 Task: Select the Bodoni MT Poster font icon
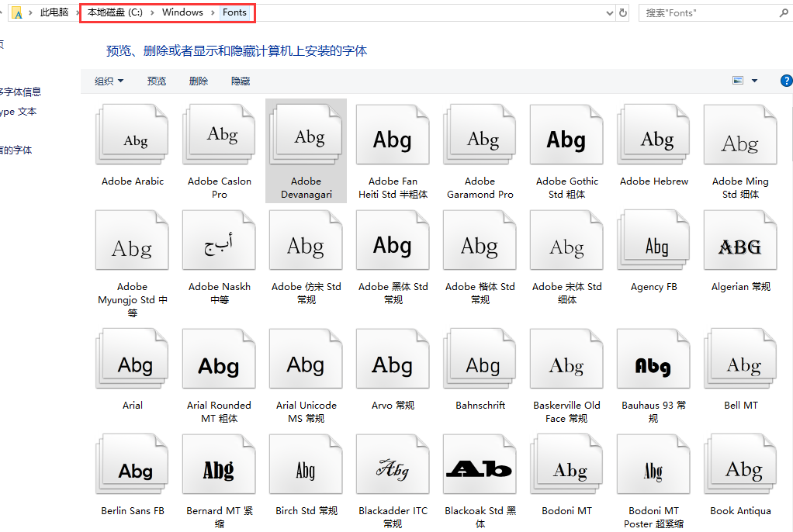pyautogui.click(x=654, y=465)
